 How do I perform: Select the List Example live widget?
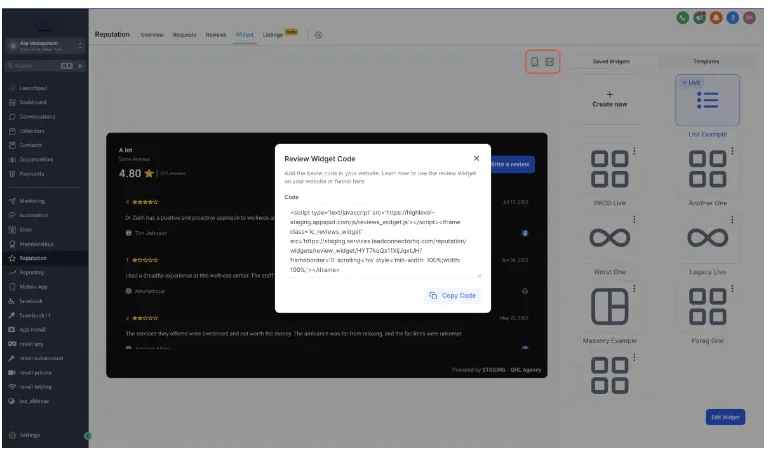tap(707, 100)
